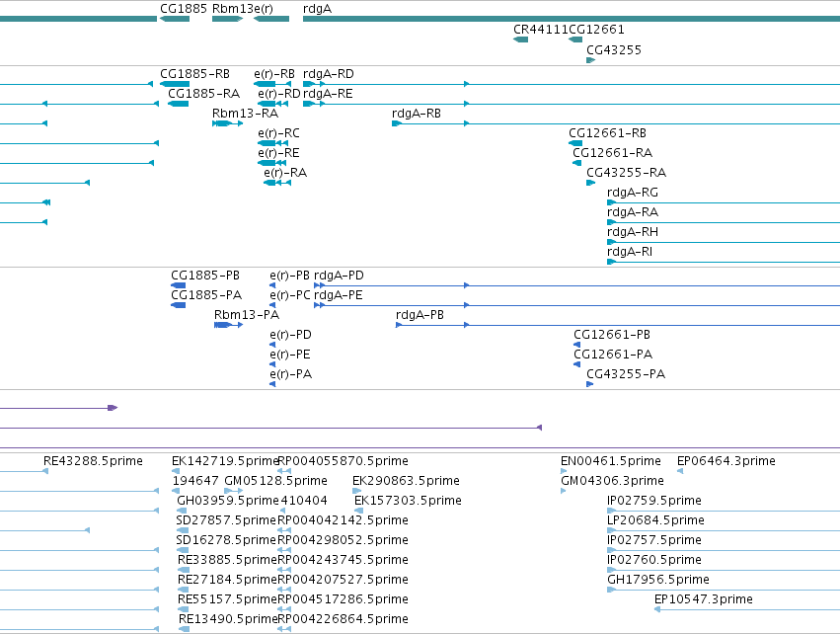840x634 pixels.
Task: Click the CG43255 gene label
Action: click(x=614, y=50)
